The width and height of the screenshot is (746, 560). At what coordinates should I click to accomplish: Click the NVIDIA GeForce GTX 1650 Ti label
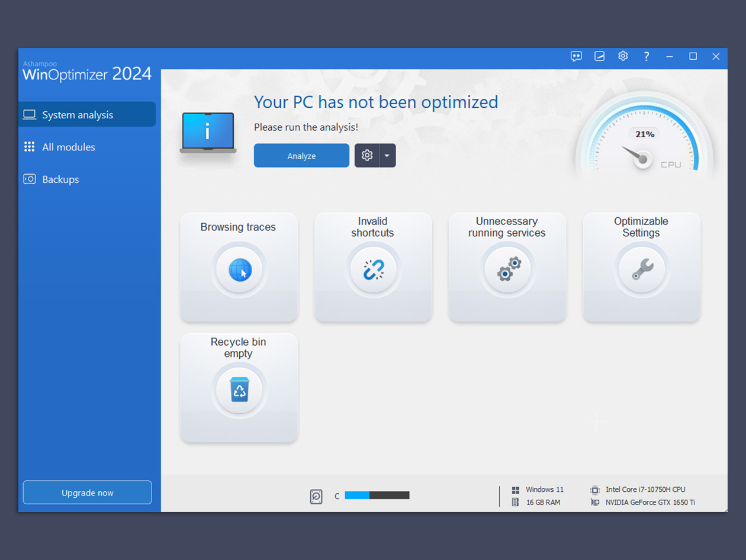coord(650,503)
